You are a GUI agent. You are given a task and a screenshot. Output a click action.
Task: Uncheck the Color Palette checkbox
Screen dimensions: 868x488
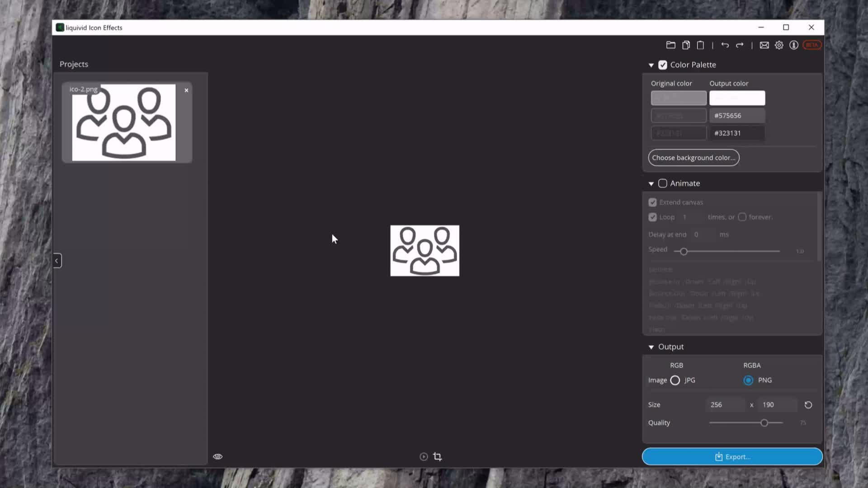tap(662, 65)
